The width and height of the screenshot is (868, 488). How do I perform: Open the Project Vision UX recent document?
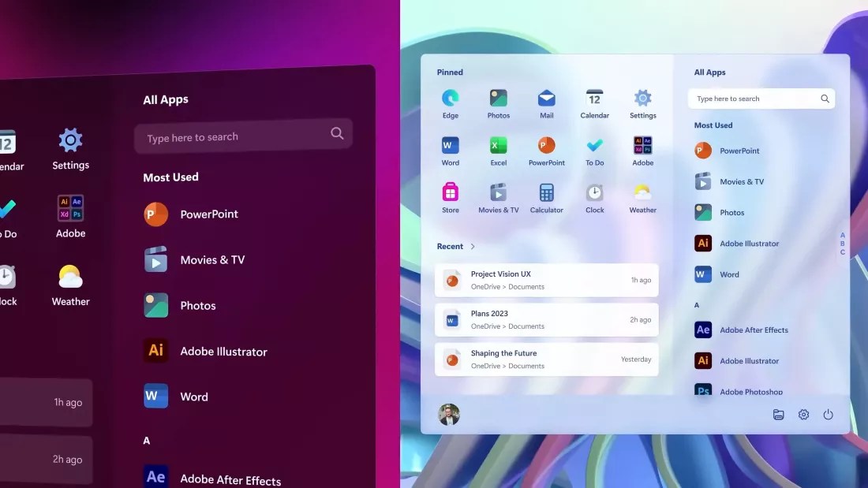(546, 279)
